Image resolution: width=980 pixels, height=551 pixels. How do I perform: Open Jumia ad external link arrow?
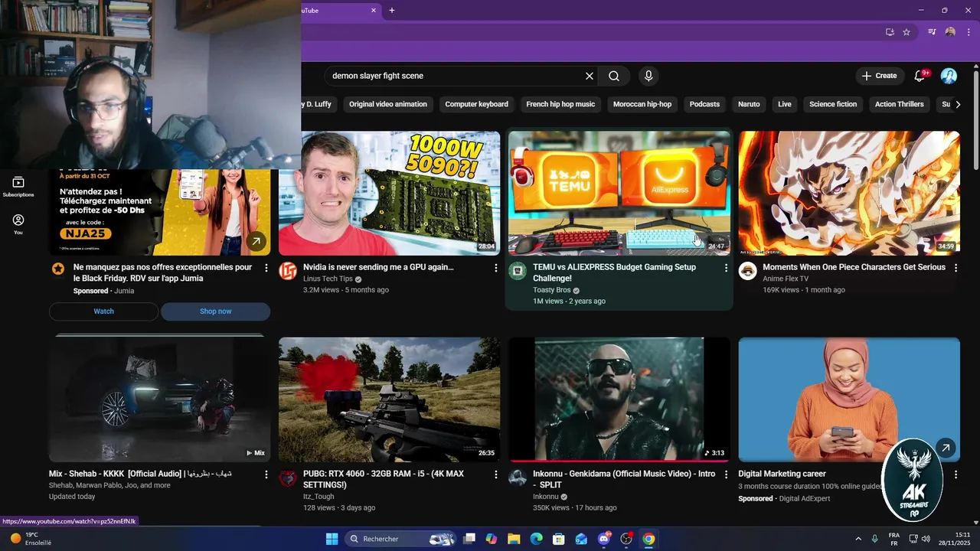point(256,241)
